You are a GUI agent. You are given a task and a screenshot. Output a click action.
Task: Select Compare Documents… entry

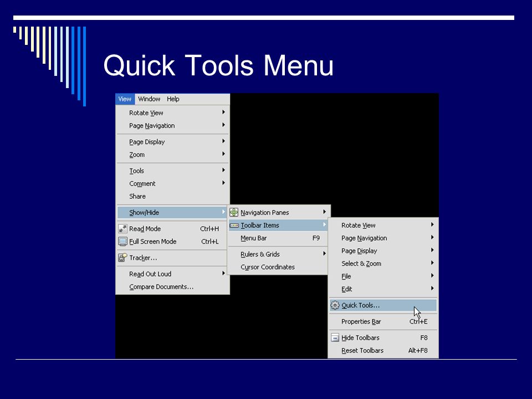[x=172, y=287]
